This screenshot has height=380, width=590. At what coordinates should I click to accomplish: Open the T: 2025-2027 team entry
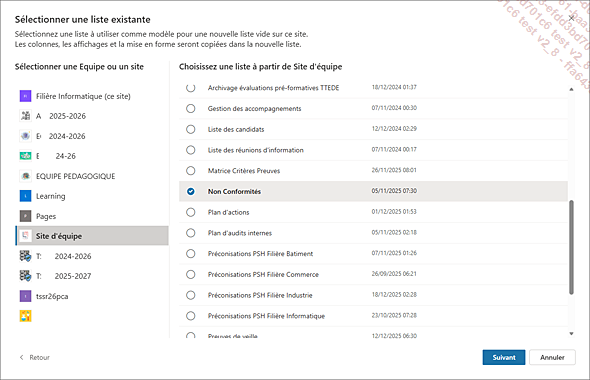pyautogui.click(x=92, y=276)
